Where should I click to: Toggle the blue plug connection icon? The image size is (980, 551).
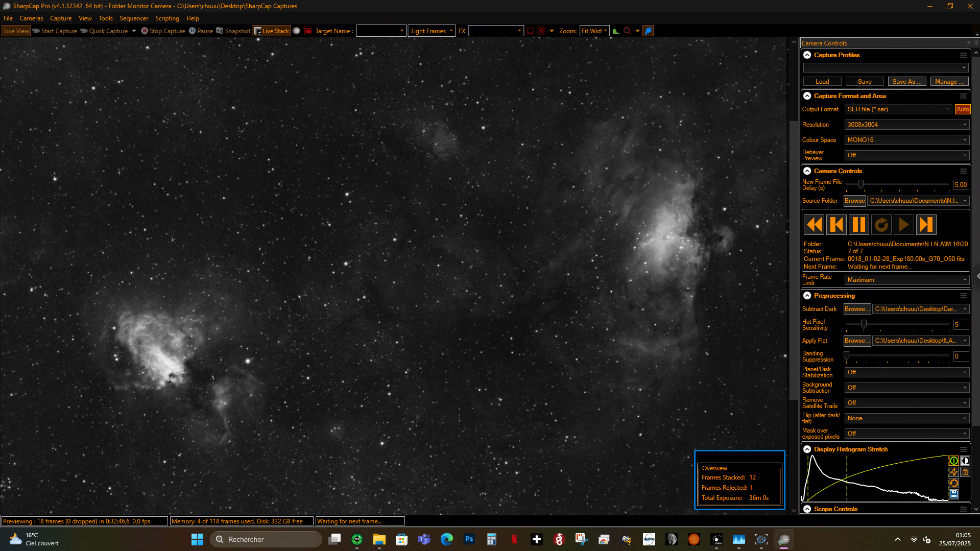(648, 31)
